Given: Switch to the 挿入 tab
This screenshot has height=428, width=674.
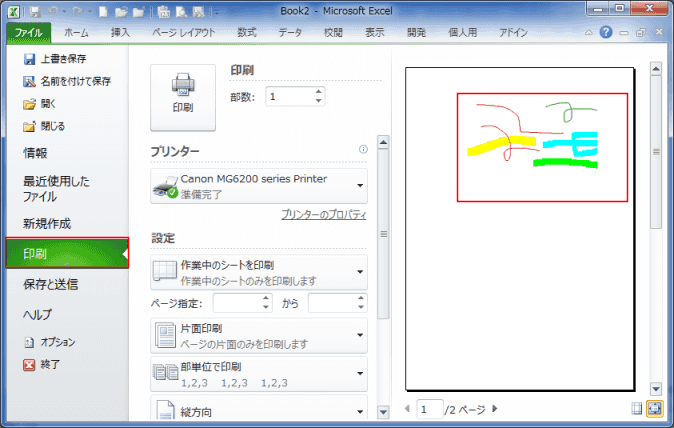Looking at the screenshot, I should click(120, 33).
